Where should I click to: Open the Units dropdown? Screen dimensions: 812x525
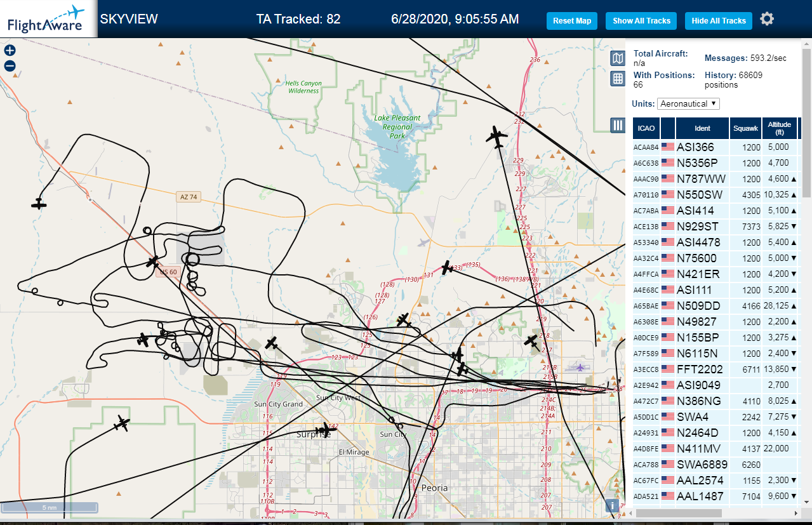(688, 103)
